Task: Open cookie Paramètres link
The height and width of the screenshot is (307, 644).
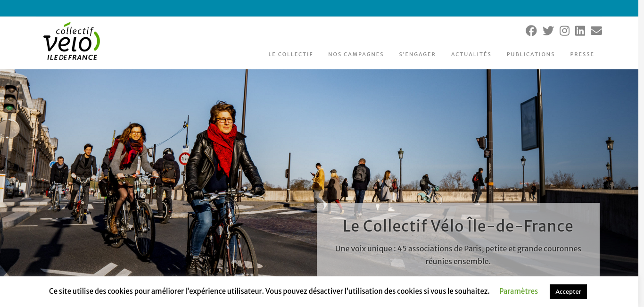Action: point(519,291)
